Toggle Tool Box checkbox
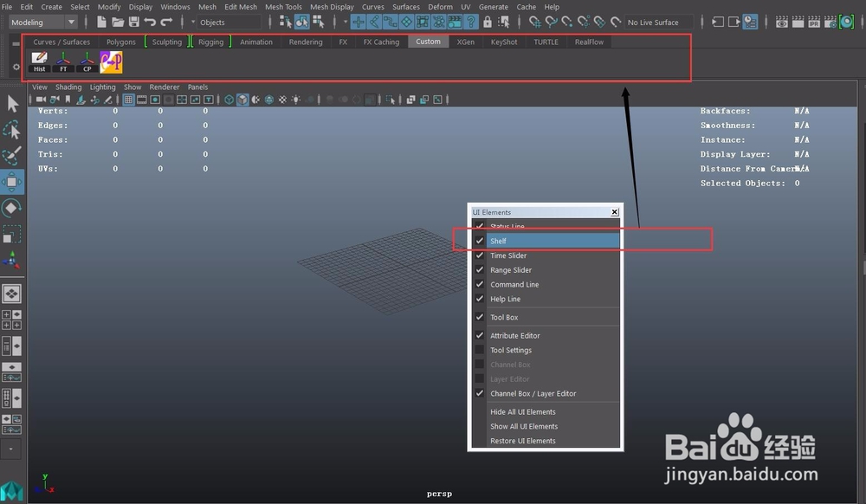The width and height of the screenshot is (866, 504). click(480, 317)
